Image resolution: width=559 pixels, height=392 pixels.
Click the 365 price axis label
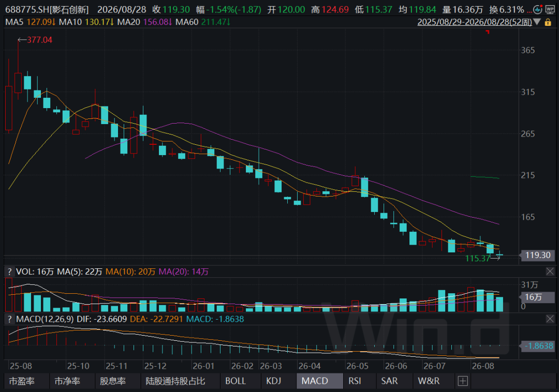coord(528,50)
